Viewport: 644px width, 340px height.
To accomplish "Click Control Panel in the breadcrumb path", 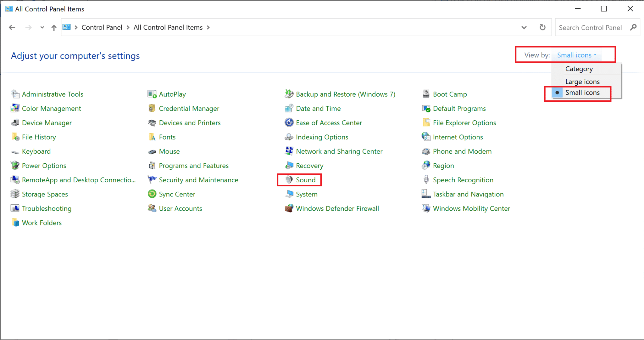I will coord(102,27).
